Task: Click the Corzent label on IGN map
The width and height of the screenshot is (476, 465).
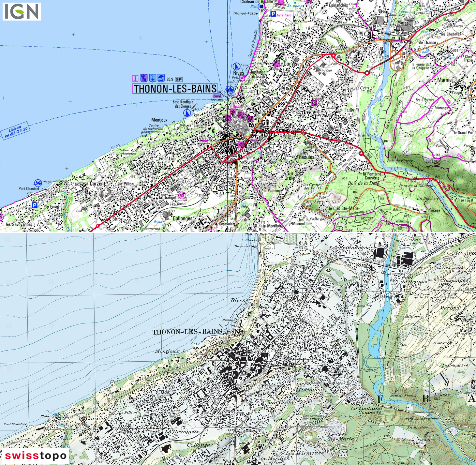Action: pos(97,184)
